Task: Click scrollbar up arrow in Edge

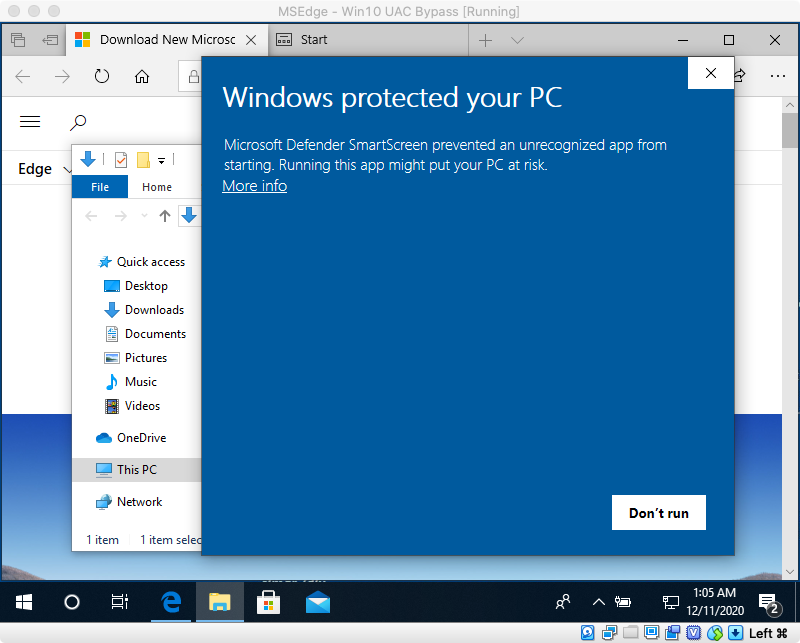Action: click(790, 105)
